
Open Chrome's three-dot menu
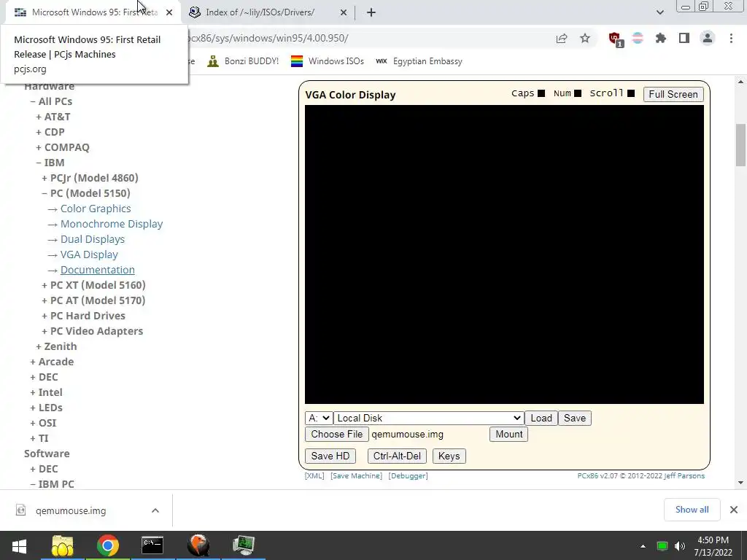[x=731, y=39]
